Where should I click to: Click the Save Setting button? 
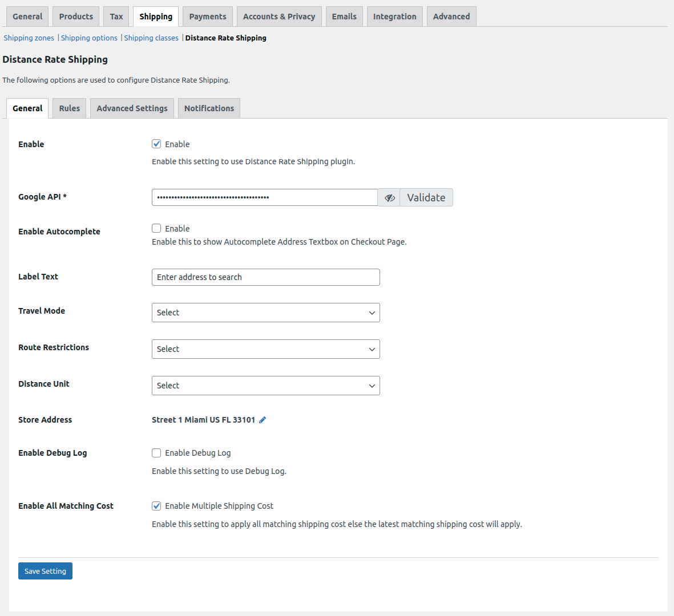click(45, 571)
